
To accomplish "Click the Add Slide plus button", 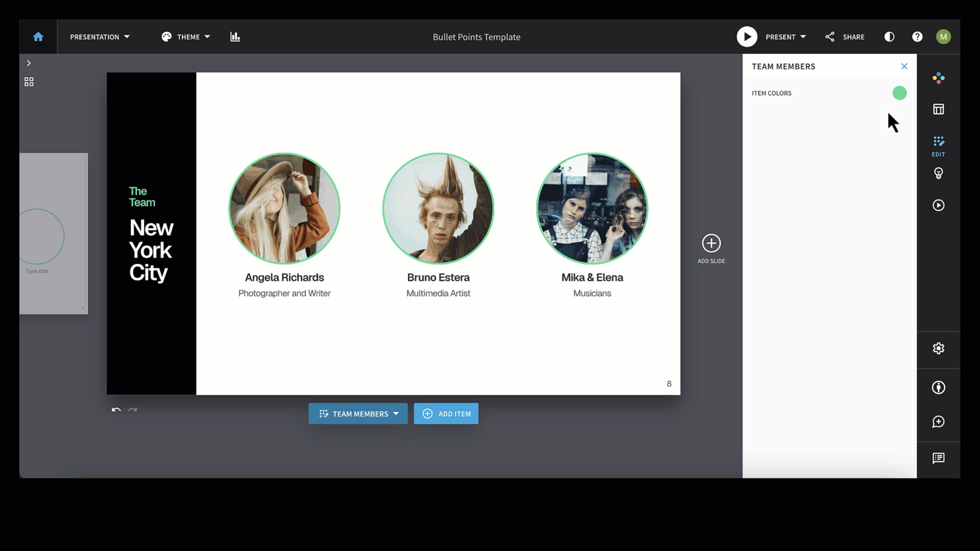I will [x=711, y=243].
